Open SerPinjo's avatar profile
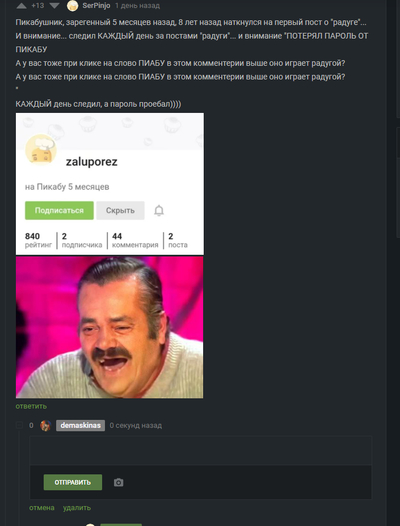This screenshot has width=400, height=526. [x=72, y=6]
